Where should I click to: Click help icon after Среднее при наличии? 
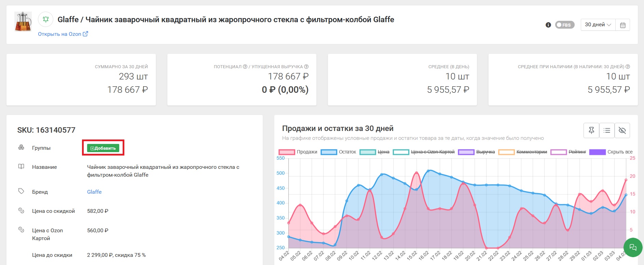coord(628,67)
